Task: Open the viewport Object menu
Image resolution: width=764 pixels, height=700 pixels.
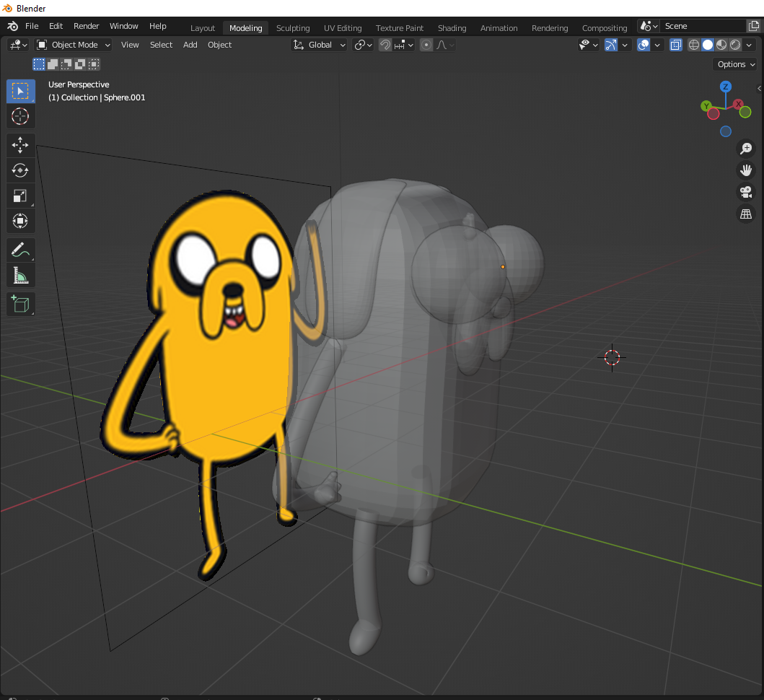Action: tap(220, 45)
